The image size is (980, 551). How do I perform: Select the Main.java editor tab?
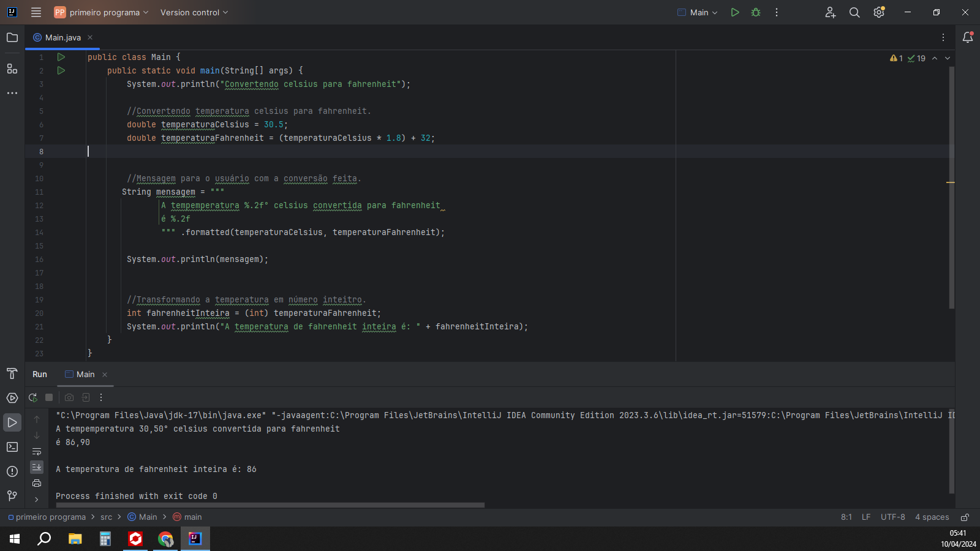click(62, 37)
